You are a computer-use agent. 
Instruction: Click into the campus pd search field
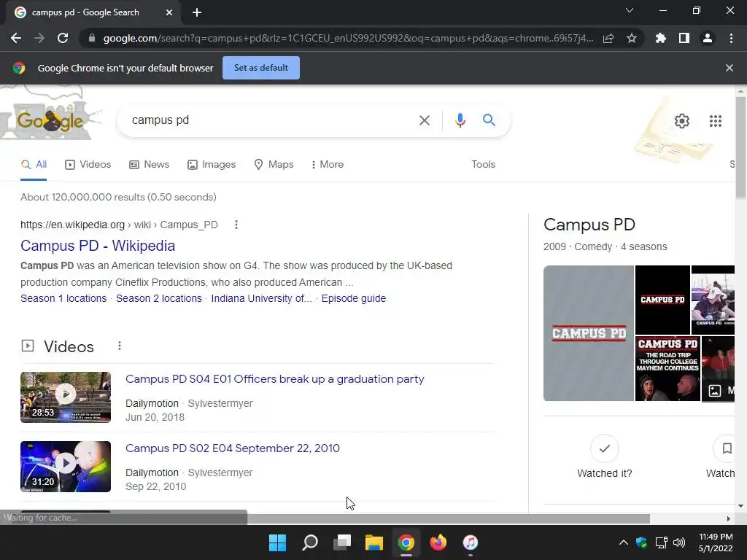[271, 120]
